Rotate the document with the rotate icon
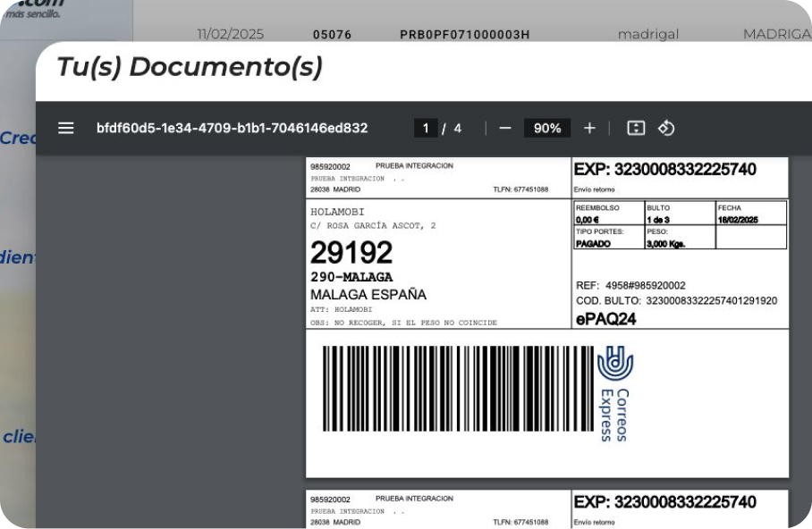The image size is (812, 529). (x=665, y=128)
